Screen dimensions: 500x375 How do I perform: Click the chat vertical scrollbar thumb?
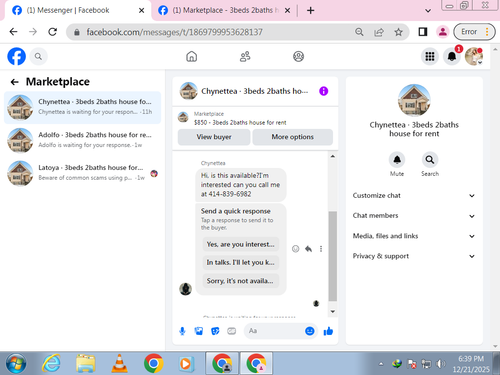tap(332, 256)
